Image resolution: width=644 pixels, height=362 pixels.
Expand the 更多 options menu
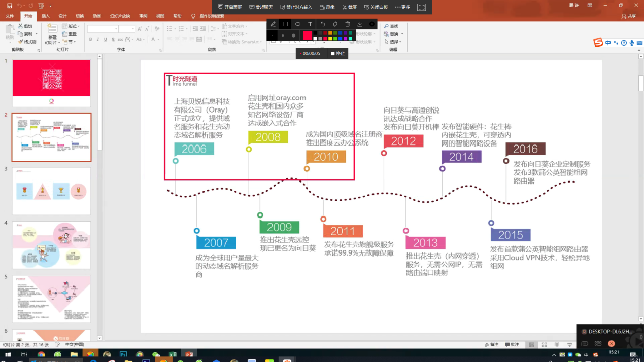[402, 7]
